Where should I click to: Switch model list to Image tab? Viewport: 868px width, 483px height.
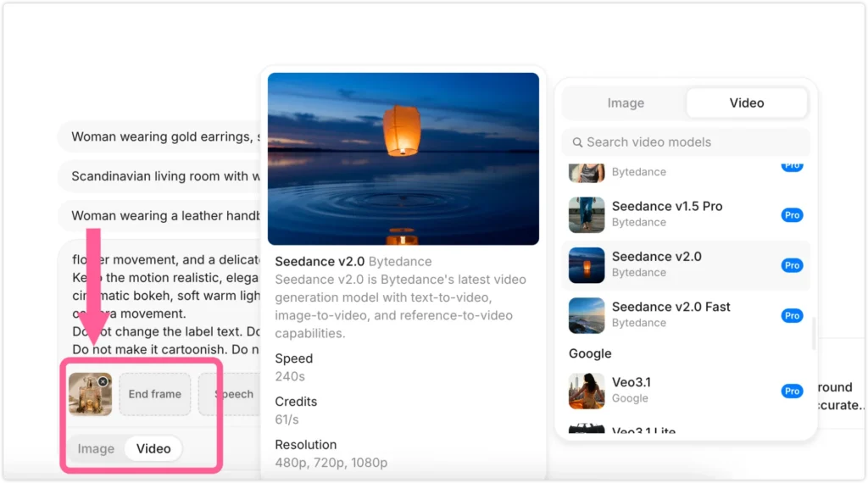[626, 103]
